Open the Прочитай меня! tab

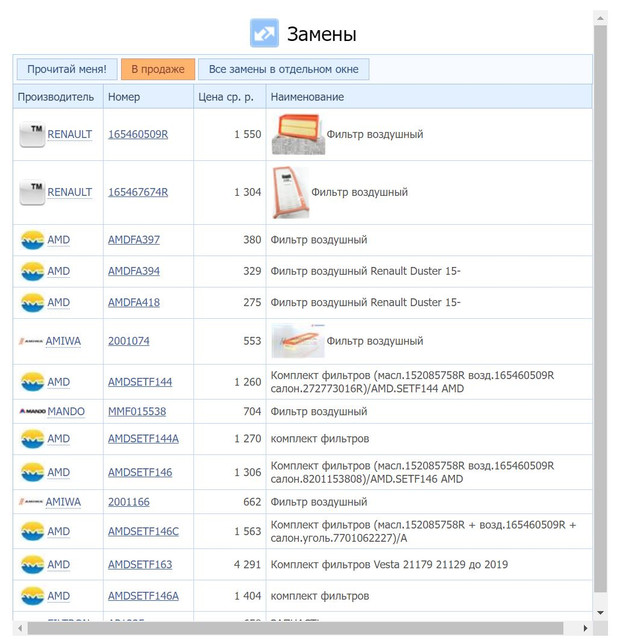(67, 69)
